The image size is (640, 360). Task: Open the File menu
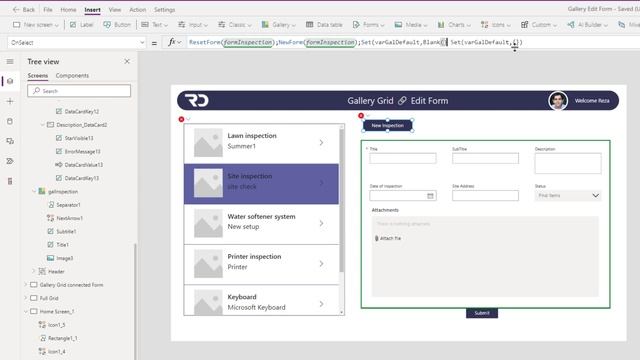pos(48,9)
